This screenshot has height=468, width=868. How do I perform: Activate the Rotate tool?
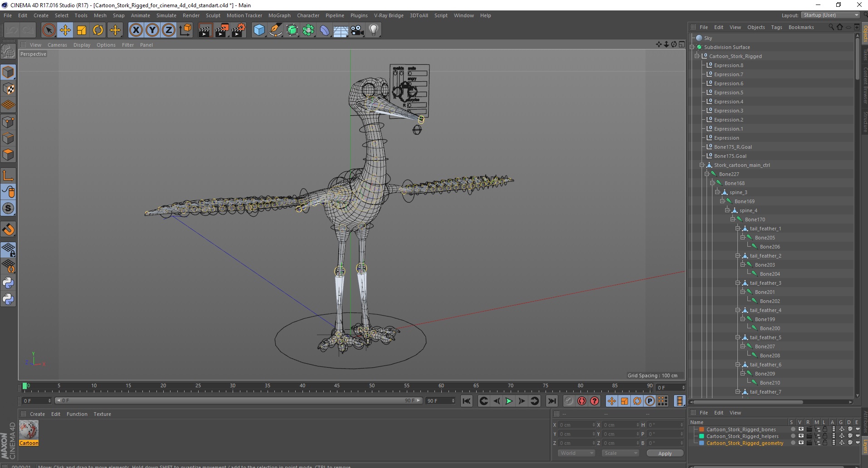click(98, 30)
